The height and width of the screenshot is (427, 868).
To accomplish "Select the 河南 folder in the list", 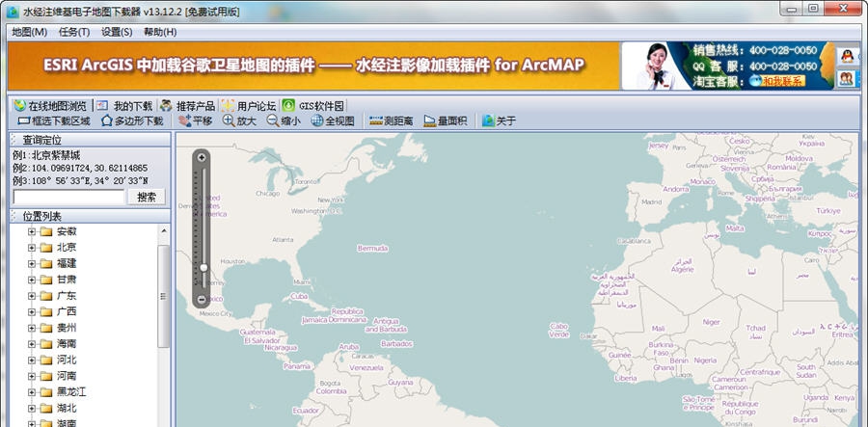I will coord(67,376).
